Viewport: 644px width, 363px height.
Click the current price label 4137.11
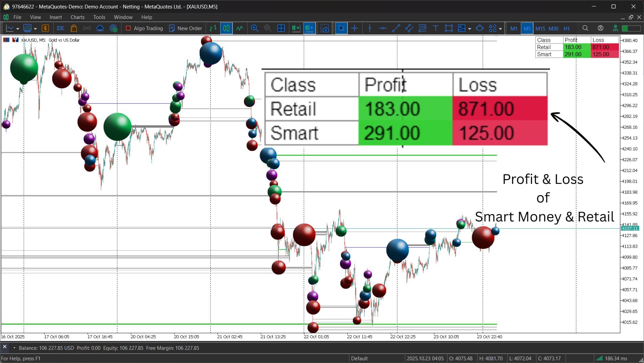630,229
